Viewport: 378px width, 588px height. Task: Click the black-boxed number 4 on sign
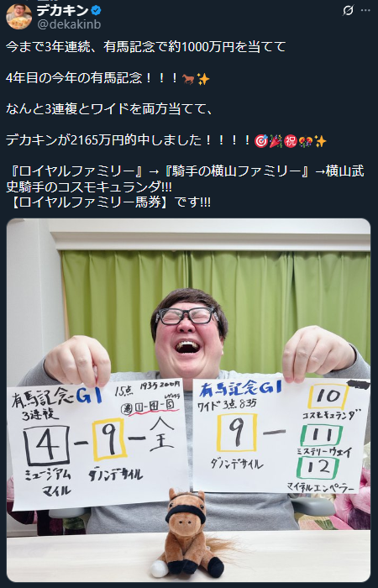tap(46, 445)
